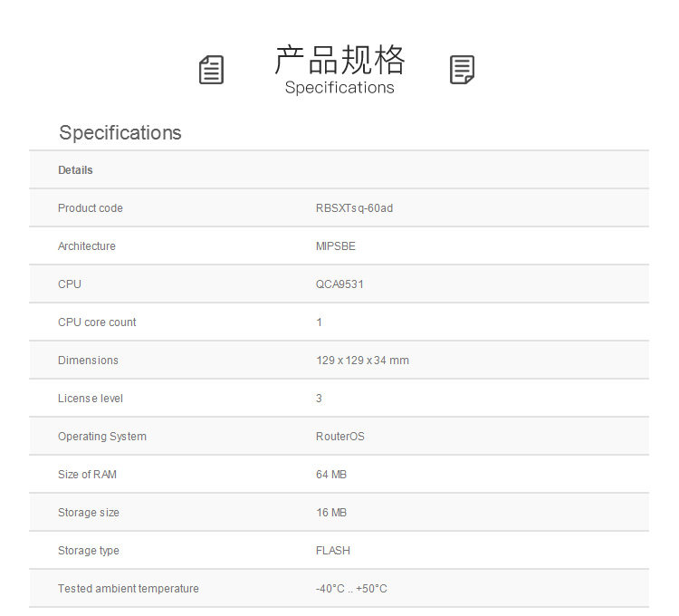Click the small Specifications subtitle under Chinese heading
Image resolution: width=679 pixels, height=616 pixels.
pyautogui.click(x=339, y=88)
